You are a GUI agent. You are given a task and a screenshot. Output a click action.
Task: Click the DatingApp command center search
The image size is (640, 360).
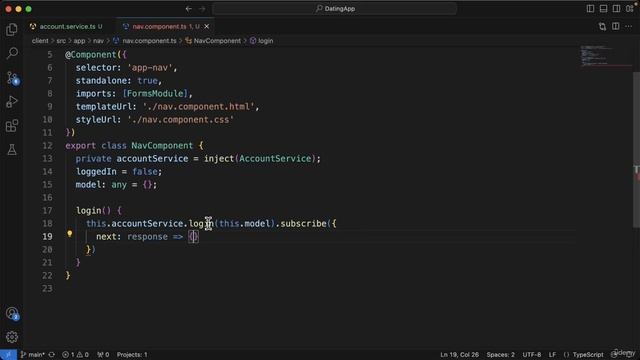click(x=335, y=9)
